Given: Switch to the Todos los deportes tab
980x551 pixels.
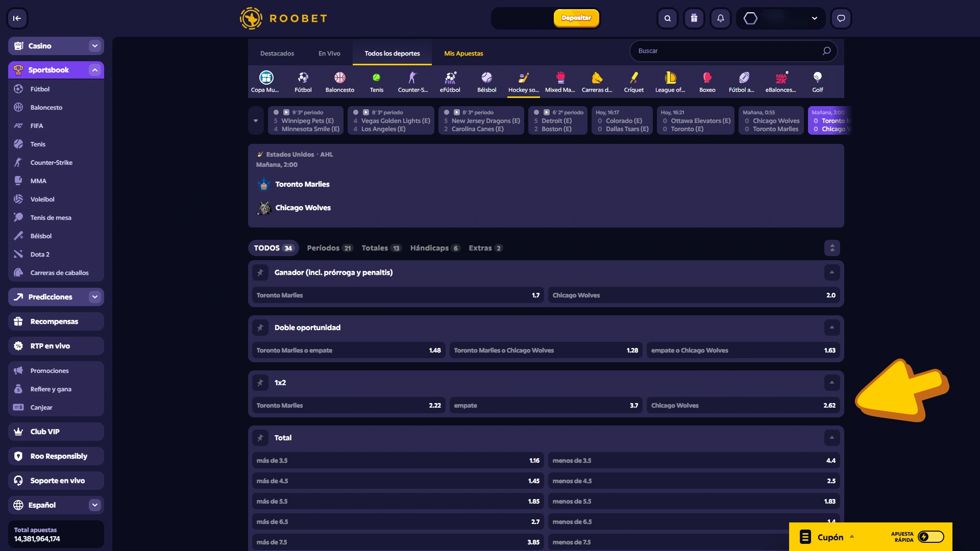Looking at the screenshot, I should point(392,54).
